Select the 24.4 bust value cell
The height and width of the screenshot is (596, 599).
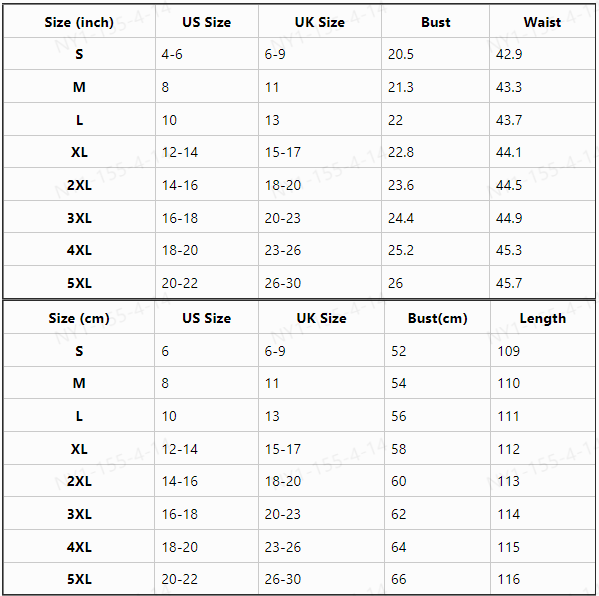coord(435,217)
